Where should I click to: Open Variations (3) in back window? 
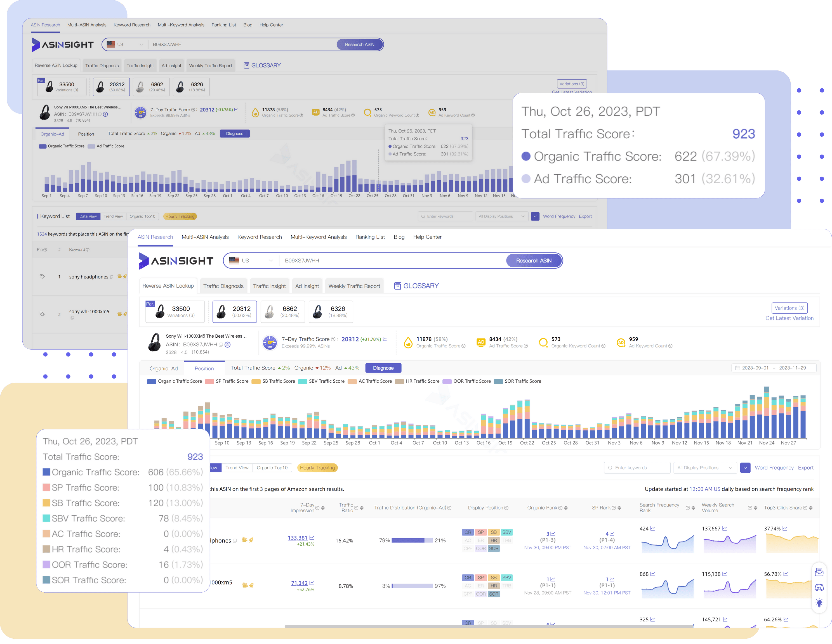tap(572, 84)
